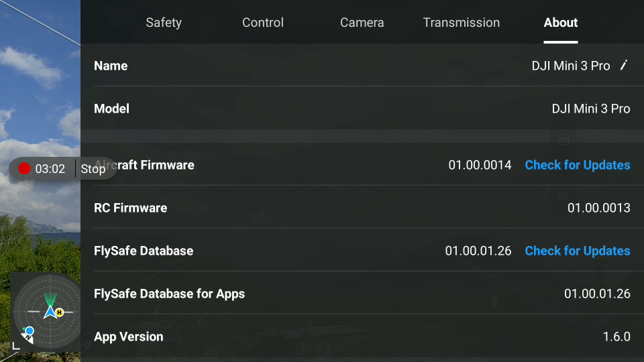Image resolution: width=644 pixels, height=362 pixels.
Task: Tap the 03:02 recording timer
Action: point(50,169)
